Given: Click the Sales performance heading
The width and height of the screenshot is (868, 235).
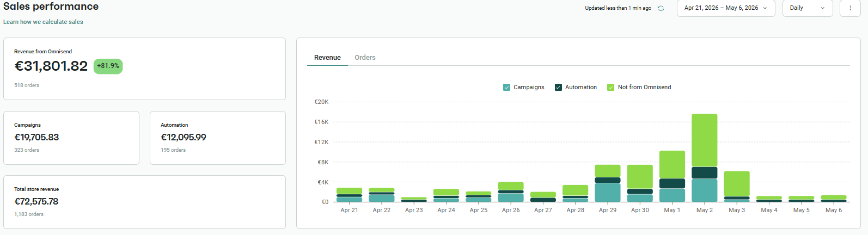Looking at the screenshot, I should click(51, 7).
